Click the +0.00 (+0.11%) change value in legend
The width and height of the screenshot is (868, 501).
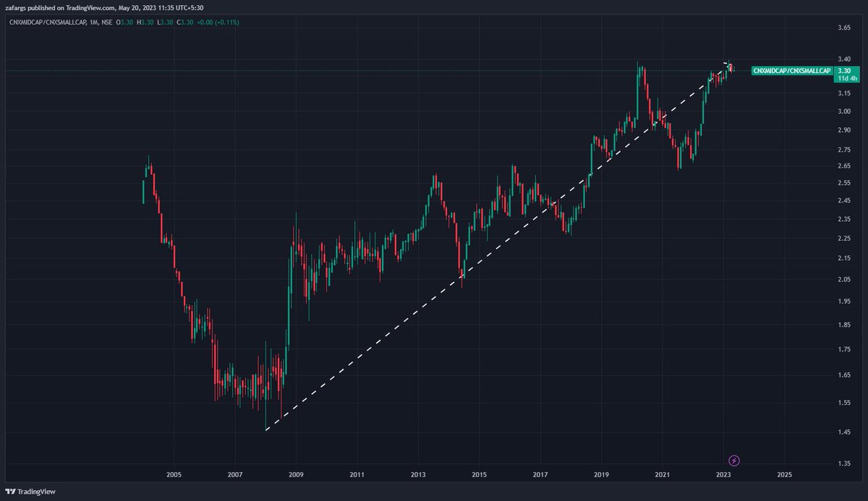(x=219, y=22)
